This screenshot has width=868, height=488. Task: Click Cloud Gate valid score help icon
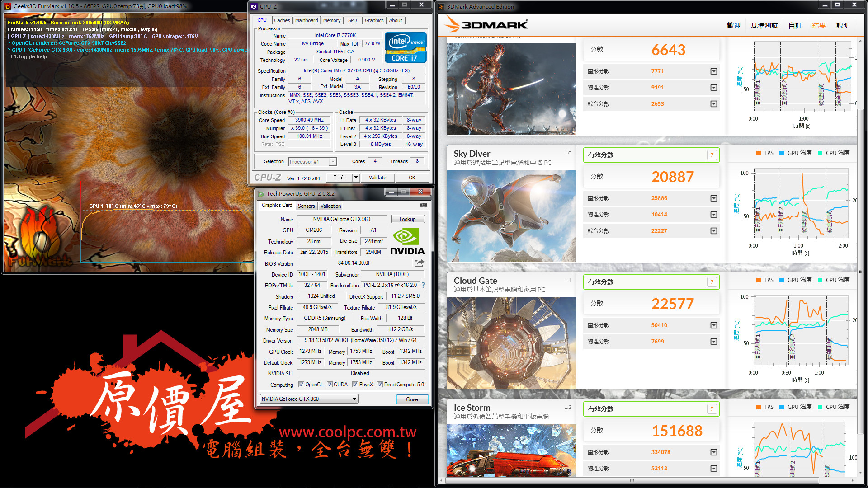(x=712, y=282)
